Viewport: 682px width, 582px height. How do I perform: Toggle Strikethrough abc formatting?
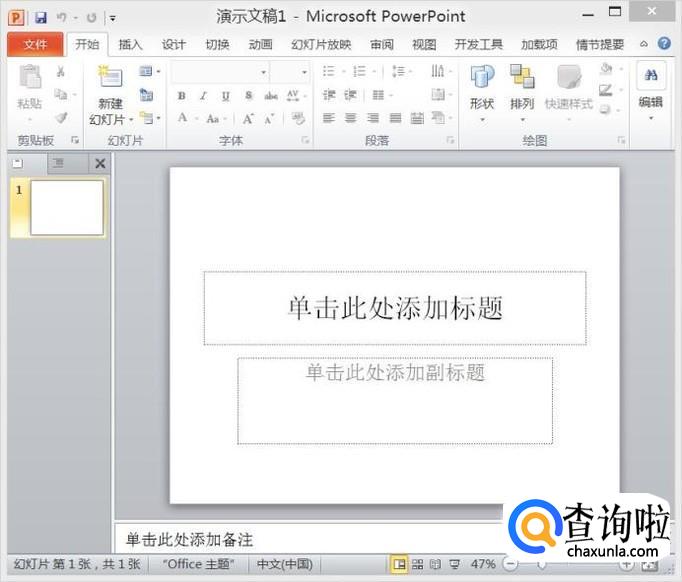271,96
